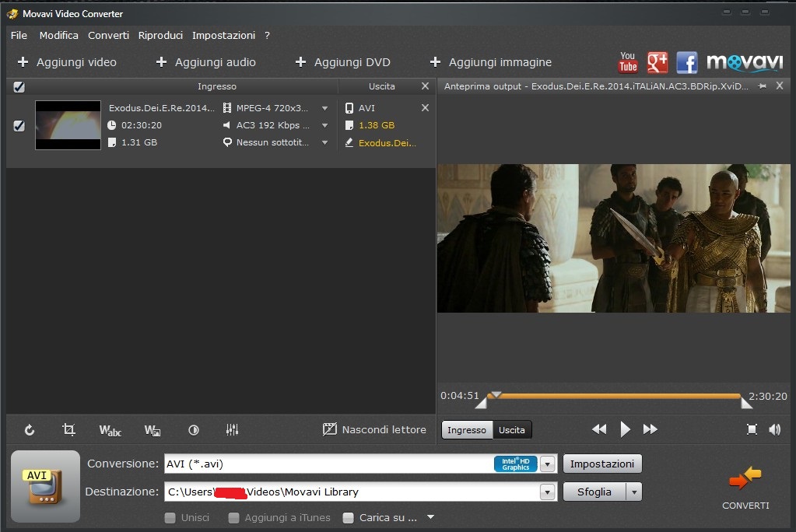Viewport: 796px width, 532px height.
Task: Open the Riproduci menu
Action: coord(160,36)
